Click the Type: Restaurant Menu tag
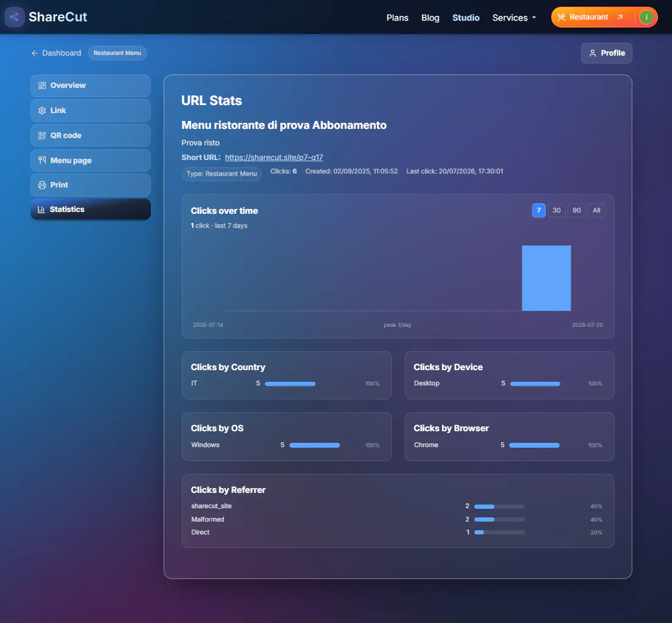Viewport: 672px width, 623px height. click(222, 173)
